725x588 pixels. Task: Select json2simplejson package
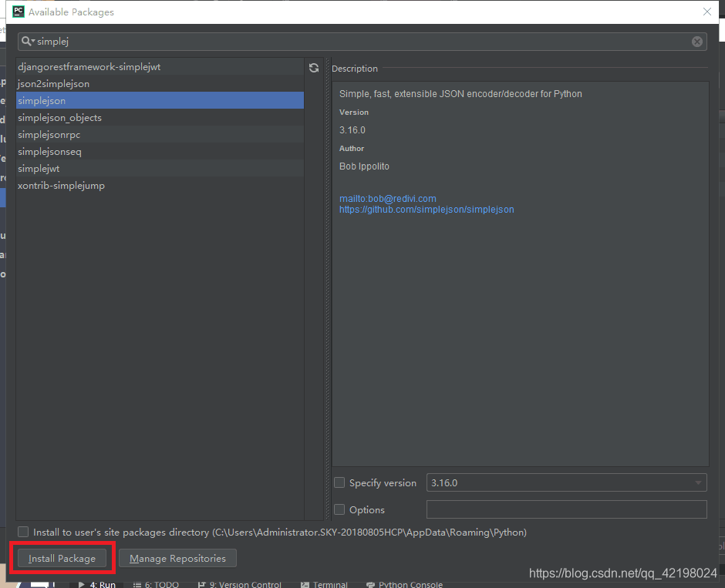[x=160, y=83]
